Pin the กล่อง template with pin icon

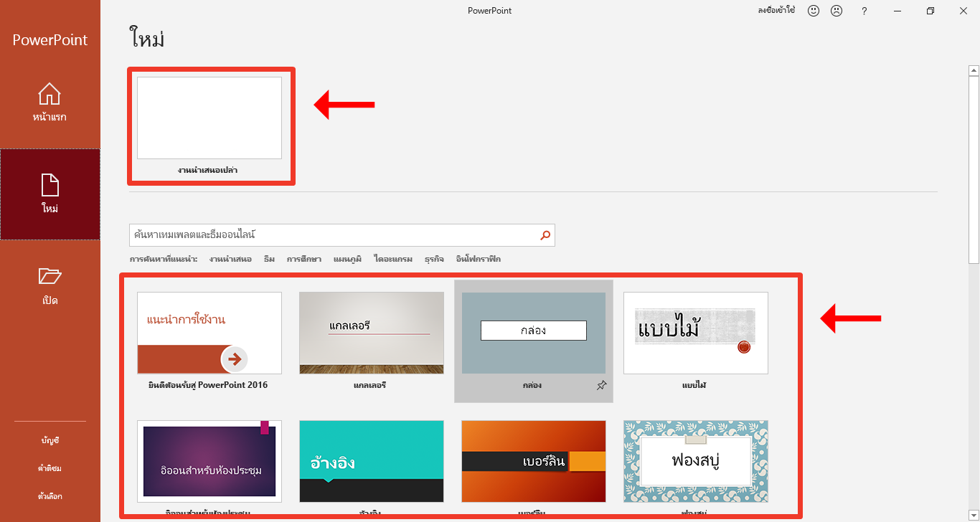coord(601,386)
